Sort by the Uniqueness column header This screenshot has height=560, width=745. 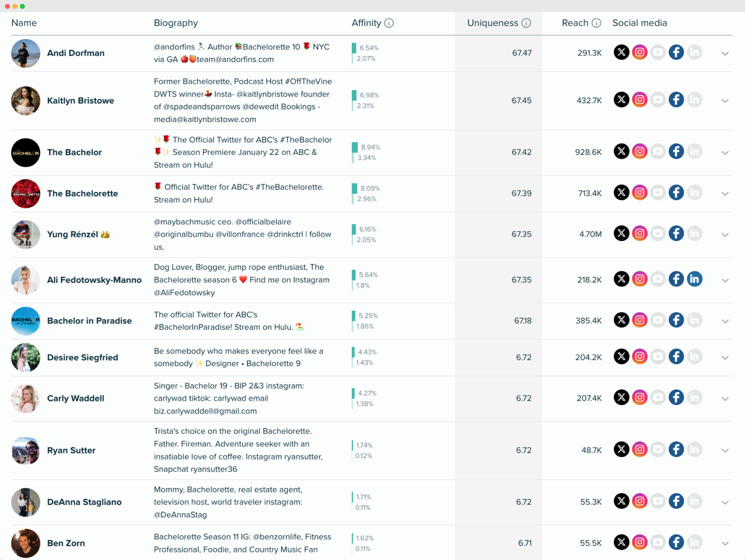(x=492, y=23)
